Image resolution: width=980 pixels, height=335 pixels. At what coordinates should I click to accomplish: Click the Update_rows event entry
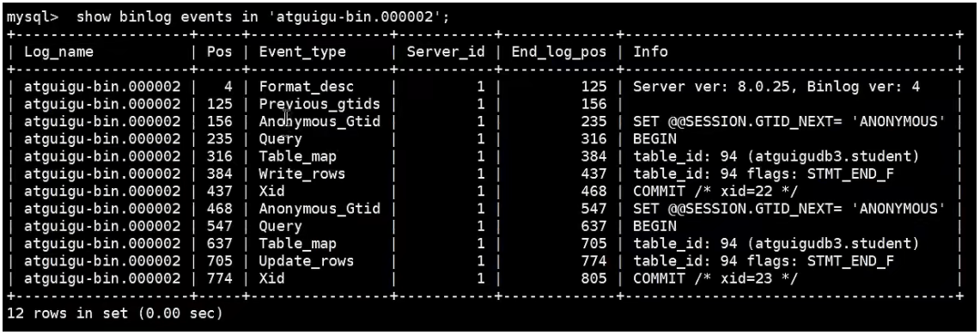307,260
